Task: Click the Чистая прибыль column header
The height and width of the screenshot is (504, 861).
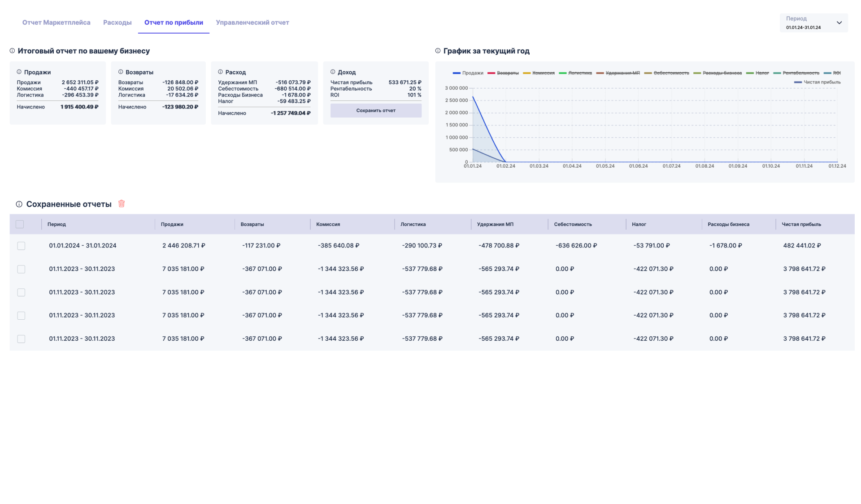Action: coord(801,224)
